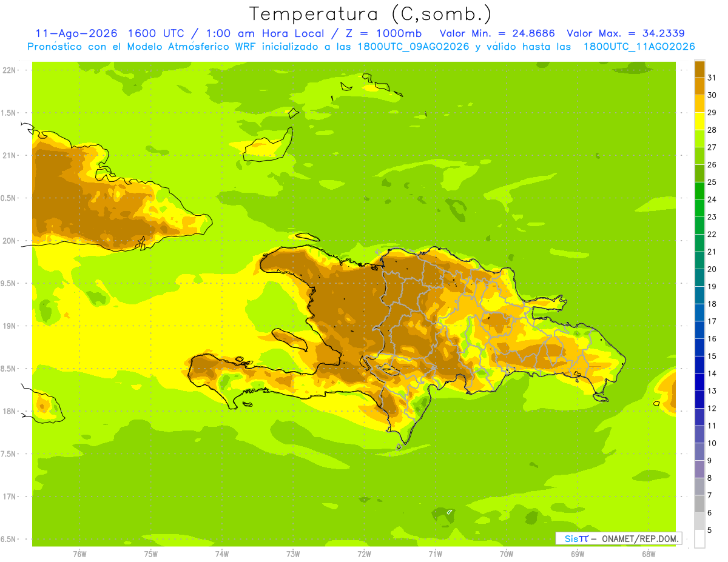Image resolution: width=728 pixels, height=562 pixels.
Task: Click the '74W' longitude label
Action: coord(221,554)
